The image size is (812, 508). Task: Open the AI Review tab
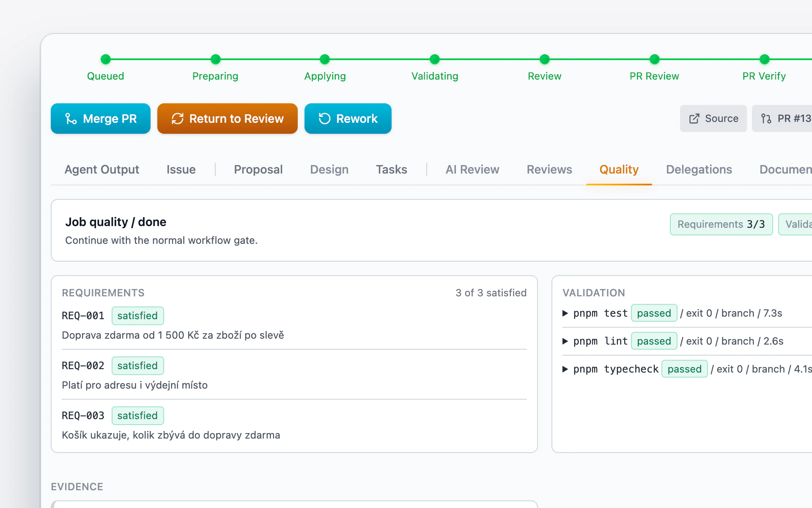472,169
